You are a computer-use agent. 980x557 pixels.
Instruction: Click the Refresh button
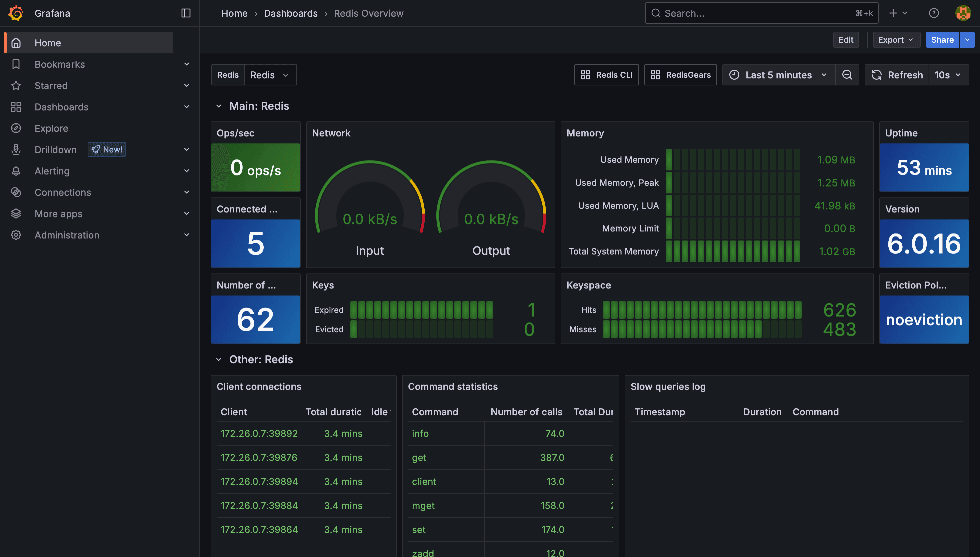897,75
